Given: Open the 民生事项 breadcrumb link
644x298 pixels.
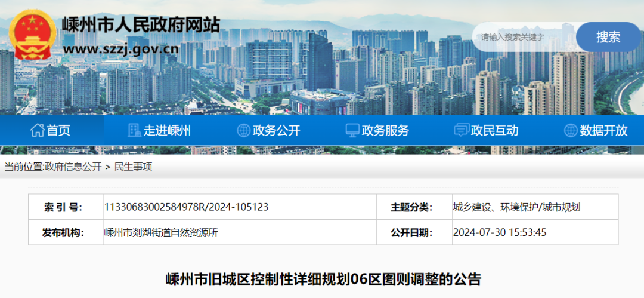Looking at the screenshot, I should point(133,167).
